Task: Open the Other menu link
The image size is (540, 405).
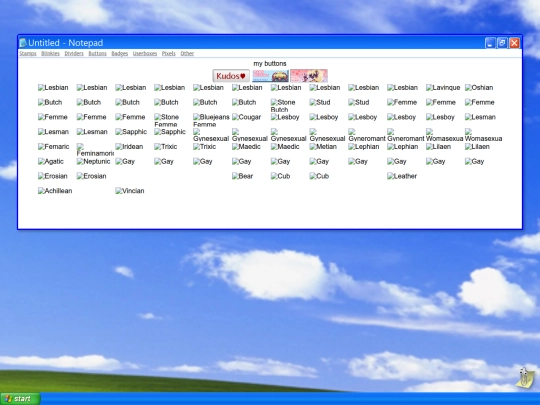Action: (187, 53)
